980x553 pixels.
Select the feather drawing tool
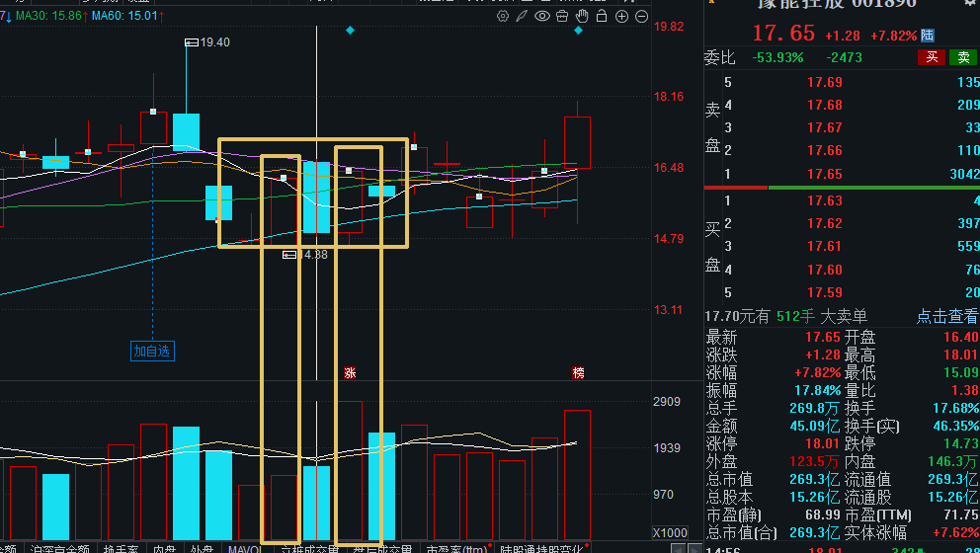[x=522, y=16]
